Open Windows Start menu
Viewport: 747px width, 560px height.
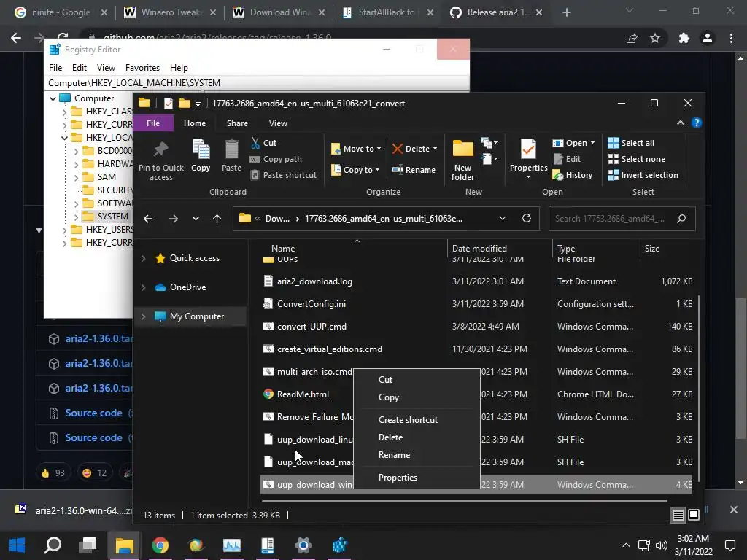click(x=18, y=545)
